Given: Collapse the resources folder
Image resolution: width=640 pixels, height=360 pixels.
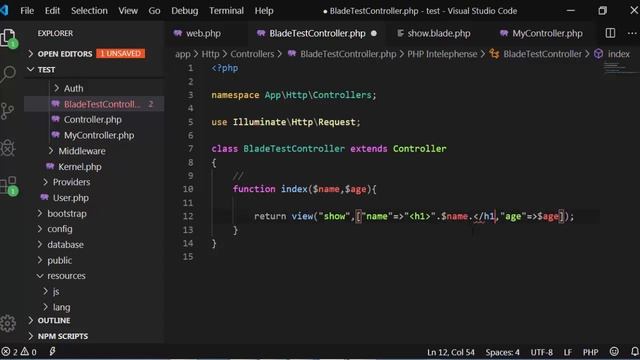Looking at the screenshot, I should (x=40, y=276).
